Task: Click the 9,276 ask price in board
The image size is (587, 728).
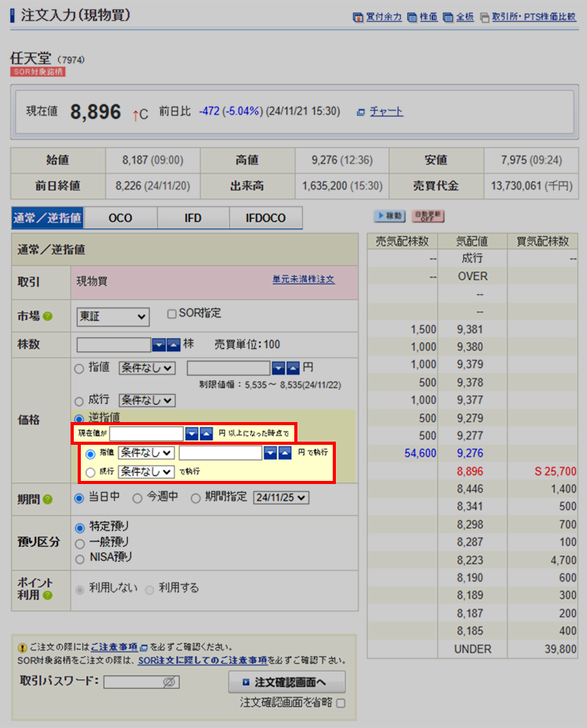Action: [x=470, y=453]
